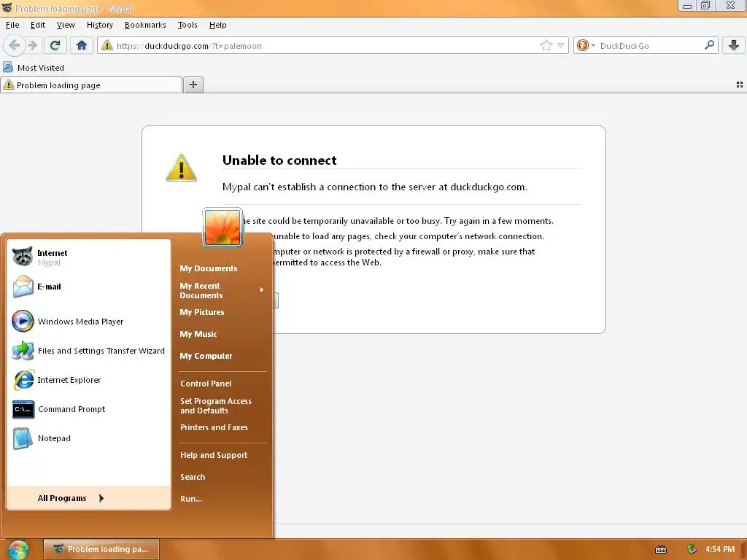
Task: Bookmark this page with the star icon
Action: [546, 45]
